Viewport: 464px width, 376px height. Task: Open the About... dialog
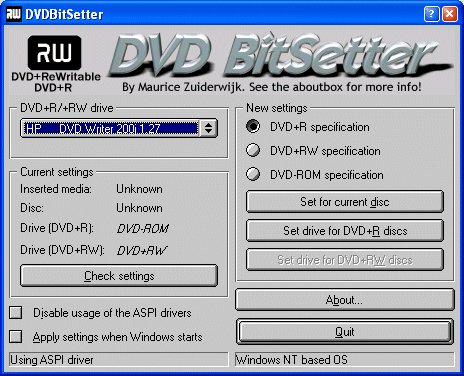click(344, 300)
